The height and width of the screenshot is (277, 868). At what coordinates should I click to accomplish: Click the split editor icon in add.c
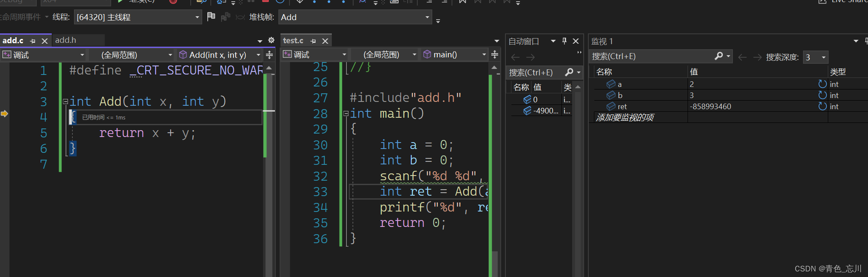click(x=269, y=55)
